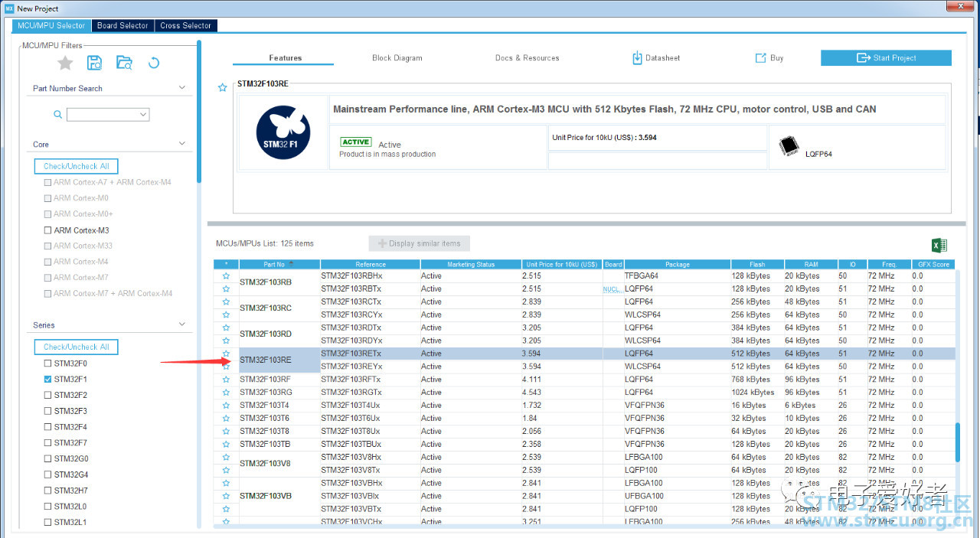The image size is (980, 538).
Task: Select the STM32F103REYx reference
Action: click(351, 367)
